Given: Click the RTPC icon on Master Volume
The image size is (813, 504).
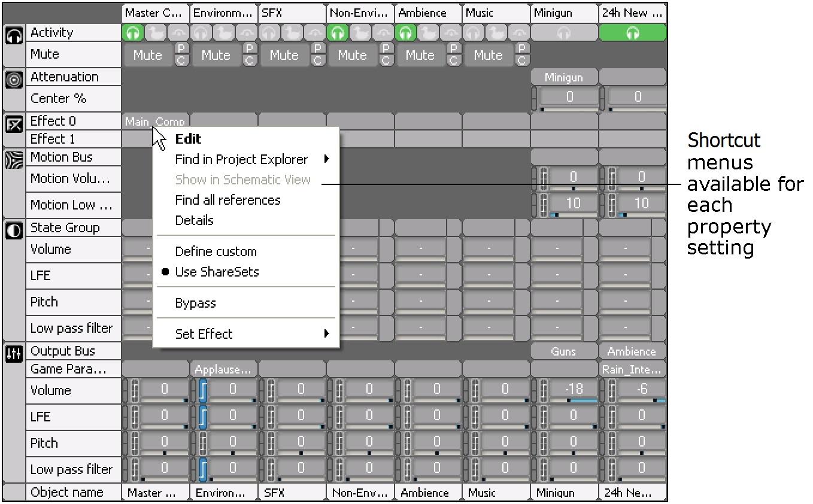Looking at the screenshot, I should (134, 390).
